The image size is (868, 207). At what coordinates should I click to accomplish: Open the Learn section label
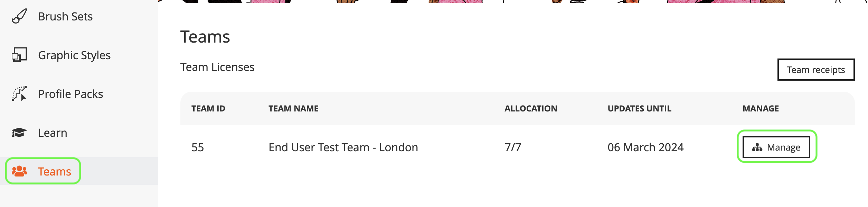(x=53, y=133)
